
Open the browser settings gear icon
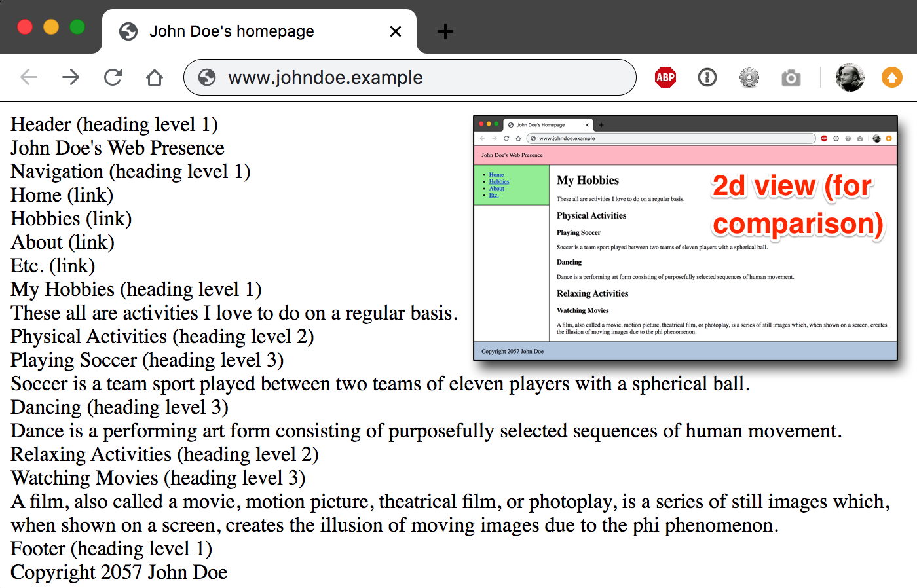click(x=748, y=77)
